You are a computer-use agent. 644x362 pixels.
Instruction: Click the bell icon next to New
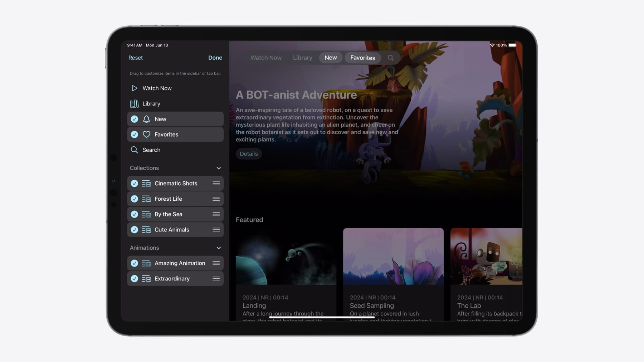click(146, 119)
